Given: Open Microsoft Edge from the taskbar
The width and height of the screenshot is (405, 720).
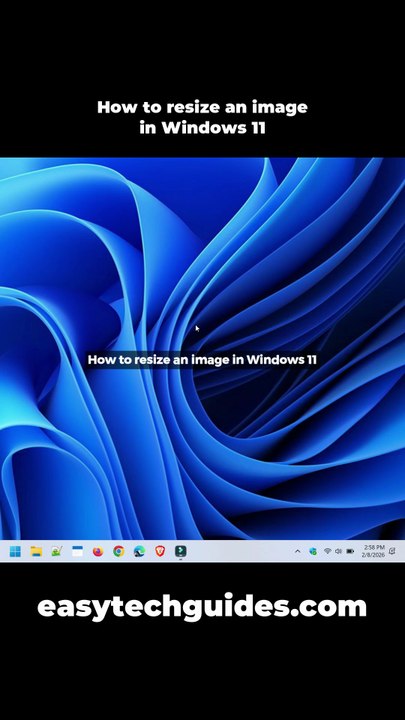Looking at the screenshot, I should click(x=139, y=551).
